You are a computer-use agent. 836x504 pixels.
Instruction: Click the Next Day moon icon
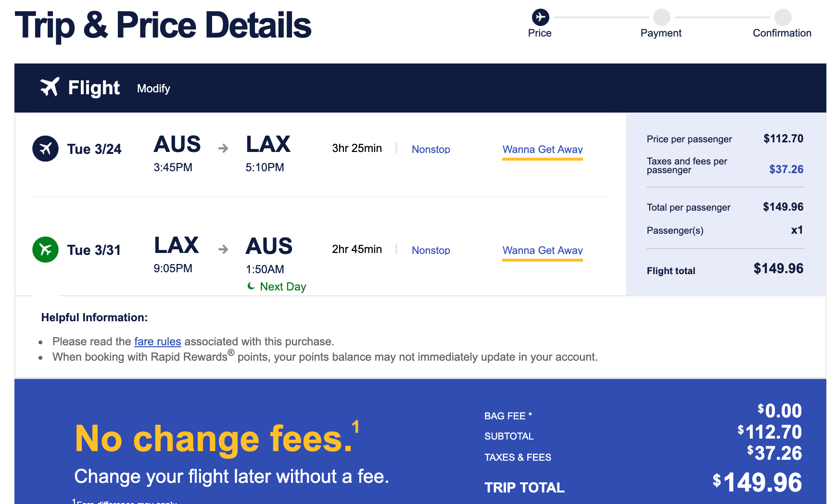[x=251, y=286]
